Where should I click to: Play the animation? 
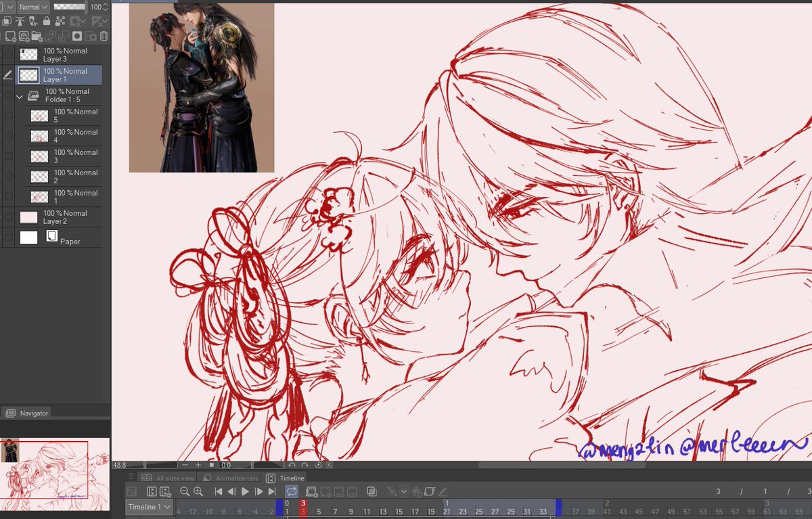(x=245, y=492)
